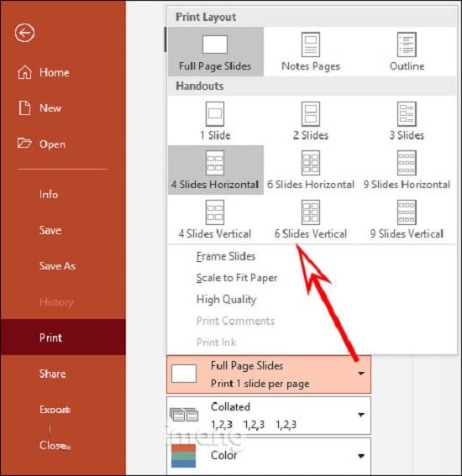This screenshot has width=462, height=476.
Task: Toggle the Frame Slides option
Action: 226,257
